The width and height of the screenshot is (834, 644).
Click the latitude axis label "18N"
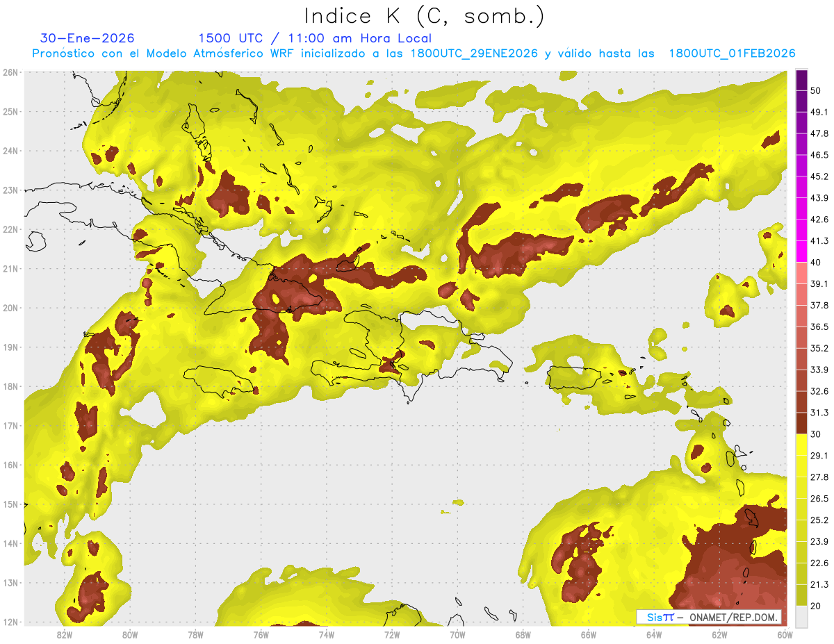(10, 386)
